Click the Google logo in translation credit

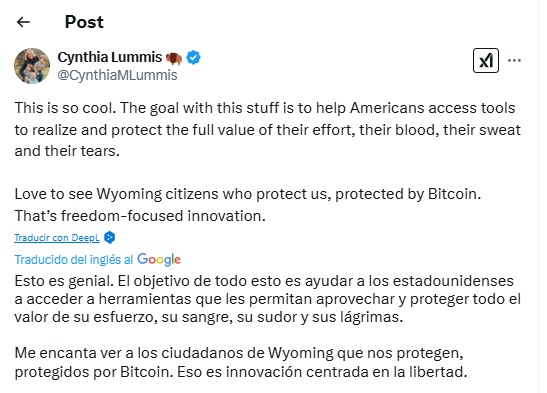(x=159, y=259)
